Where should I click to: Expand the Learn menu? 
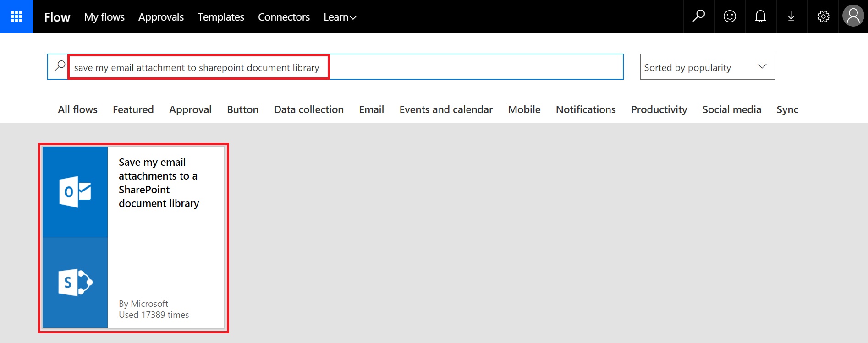(340, 17)
